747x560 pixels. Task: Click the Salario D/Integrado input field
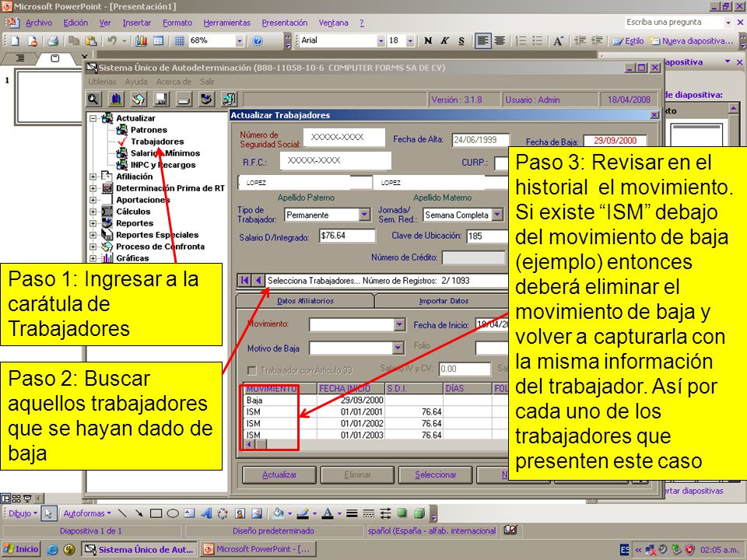pos(347,236)
